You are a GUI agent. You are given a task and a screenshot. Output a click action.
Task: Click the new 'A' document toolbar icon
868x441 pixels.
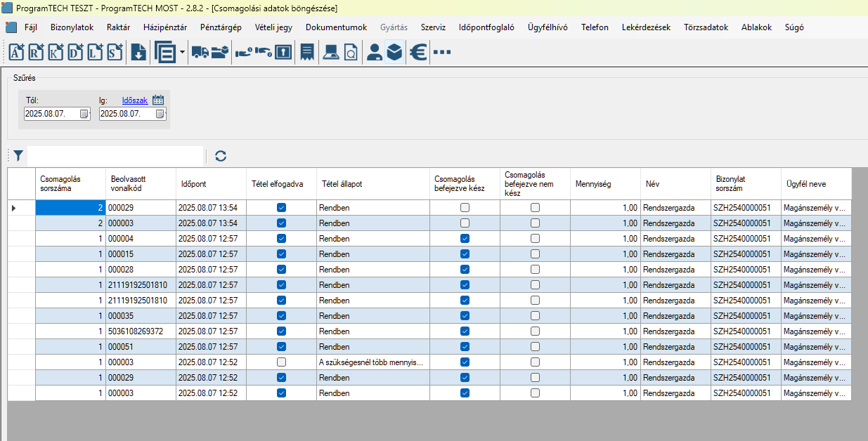click(17, 52)
